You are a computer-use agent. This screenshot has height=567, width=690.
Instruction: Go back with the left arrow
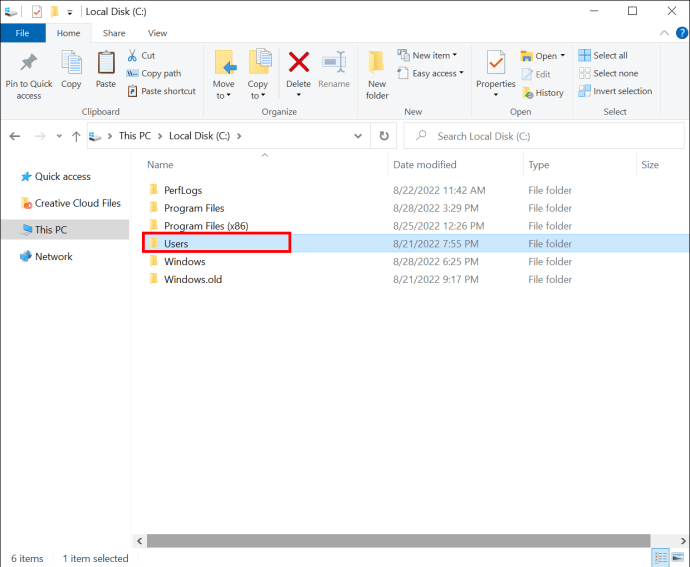tap(15, 136)
